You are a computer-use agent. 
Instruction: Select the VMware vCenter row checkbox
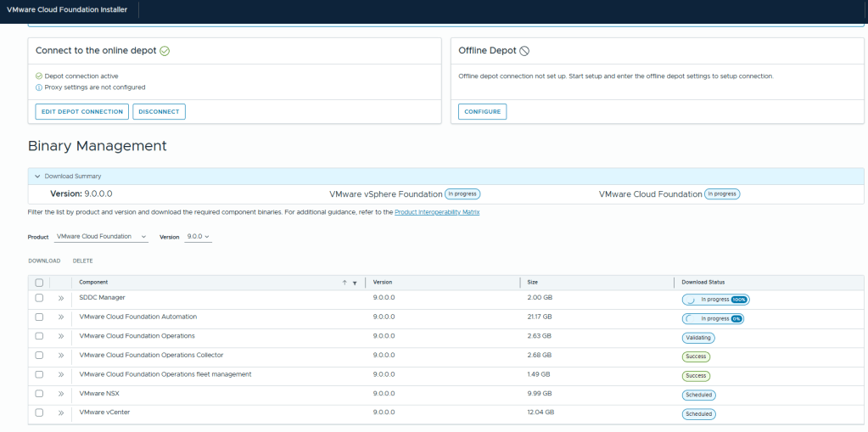click(x=39, y=412)
